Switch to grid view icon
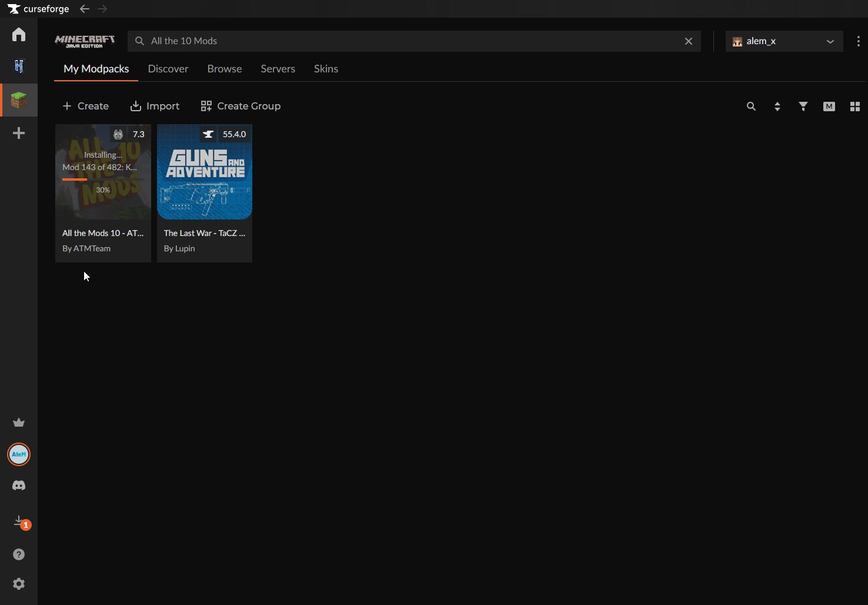This screenshot has width=868, height=605. click(x=855, y=107)
